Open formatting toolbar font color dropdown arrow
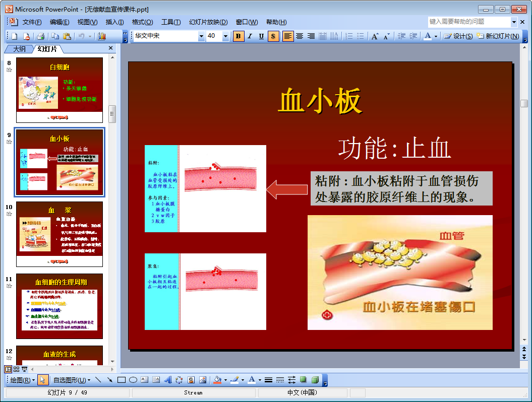Screen dimensions: 532x402 (x=436, y=36)
